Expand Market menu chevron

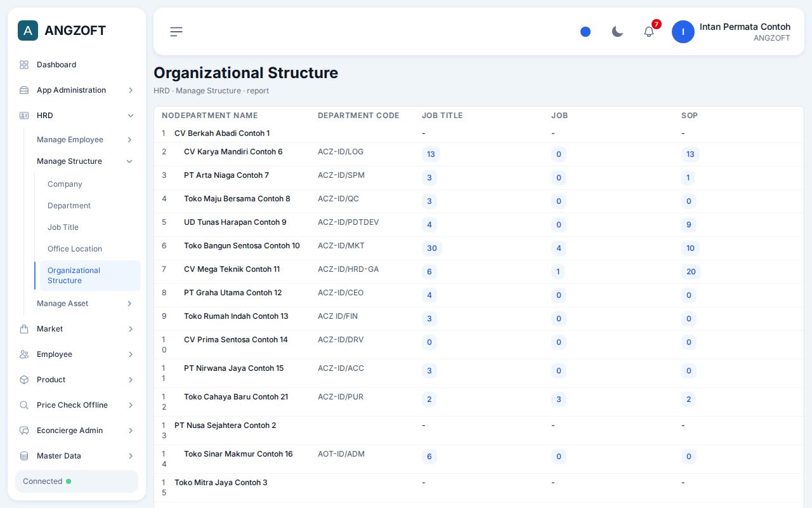pos(131,329)
